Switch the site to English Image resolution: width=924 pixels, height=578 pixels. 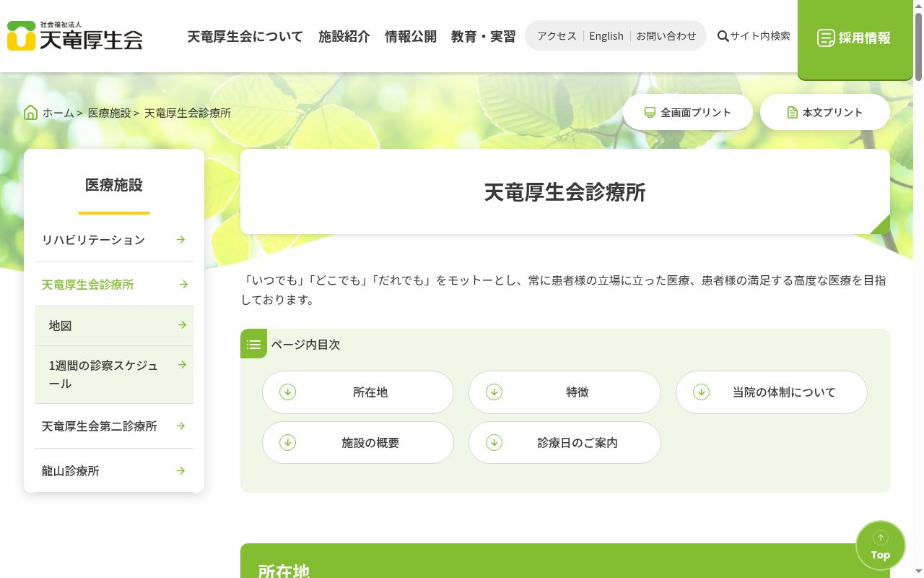606,35
